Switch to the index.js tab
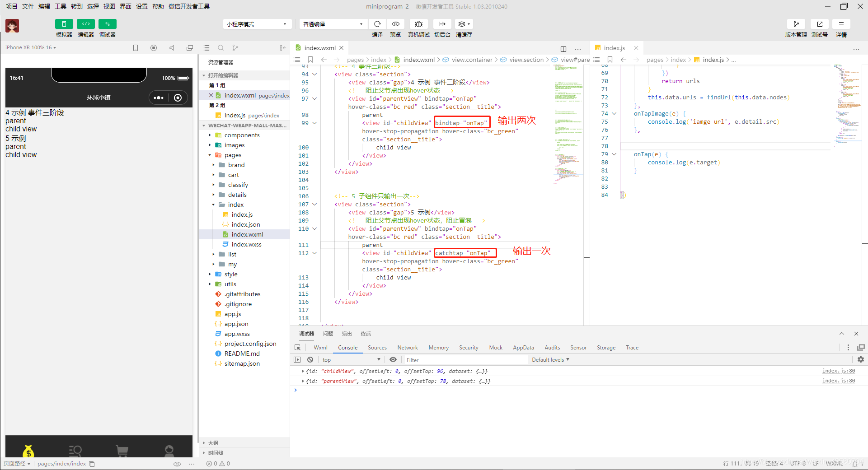 [x=614, y=48]
